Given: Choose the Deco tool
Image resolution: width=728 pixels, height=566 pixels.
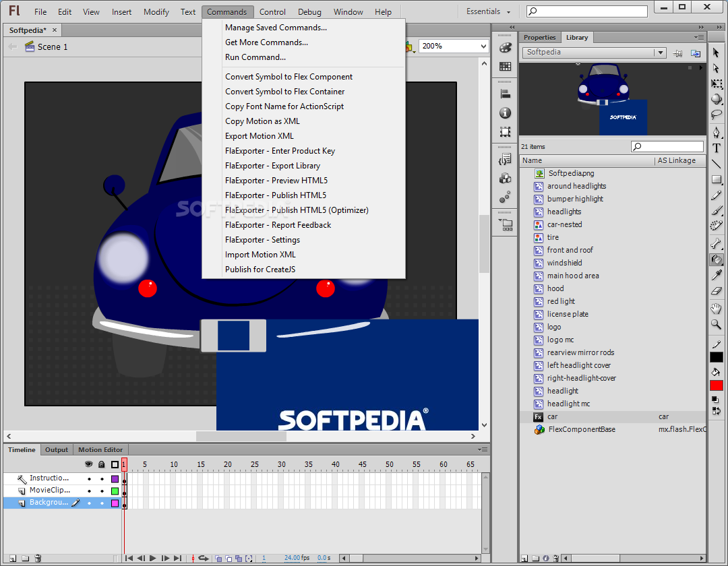Looking at the screenshot, I should (x=717, y=226).
